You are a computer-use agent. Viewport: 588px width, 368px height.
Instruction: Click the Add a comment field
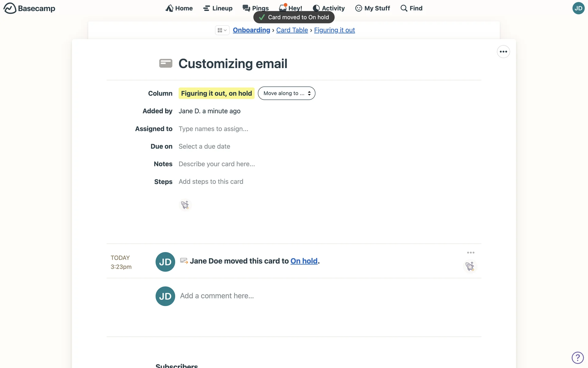217,296
